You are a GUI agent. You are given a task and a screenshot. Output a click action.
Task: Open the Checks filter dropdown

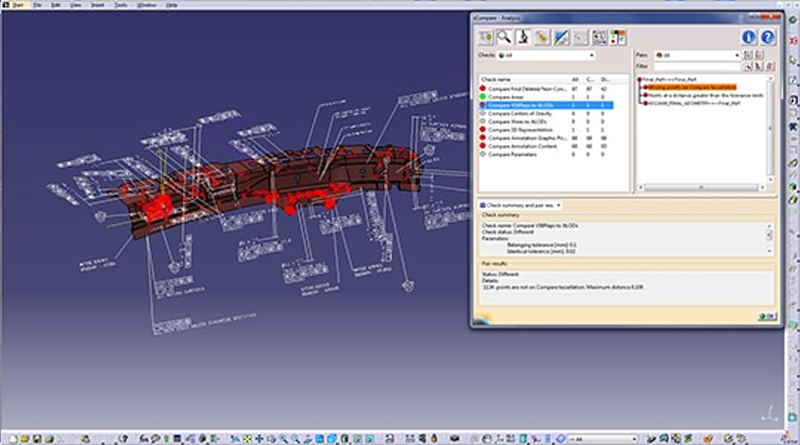pyautogui.click(x=546, y=55)
